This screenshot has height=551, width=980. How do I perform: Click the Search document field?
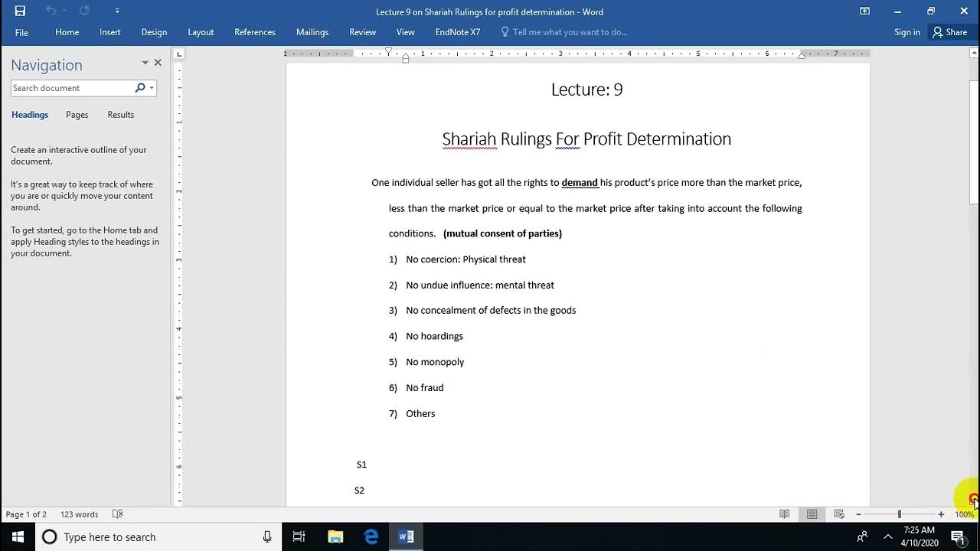(x=72, y=88)
